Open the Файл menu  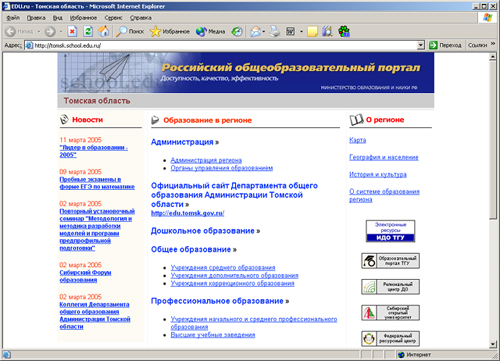pos(13,18)
